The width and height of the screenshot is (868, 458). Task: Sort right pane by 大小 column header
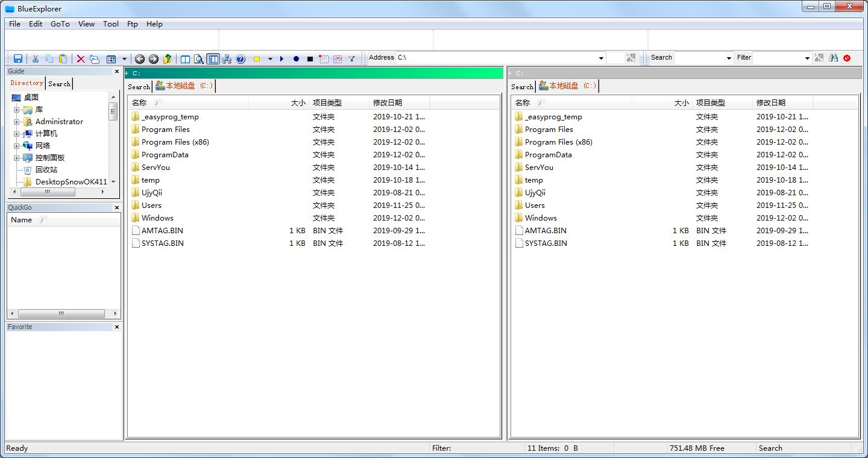click(662, 103)
